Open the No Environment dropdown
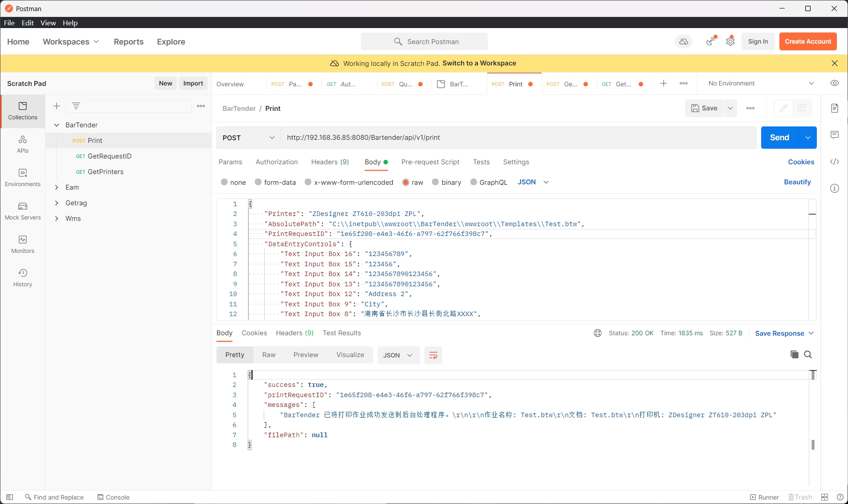Viewport: 848px width, 504px height. 761,83
